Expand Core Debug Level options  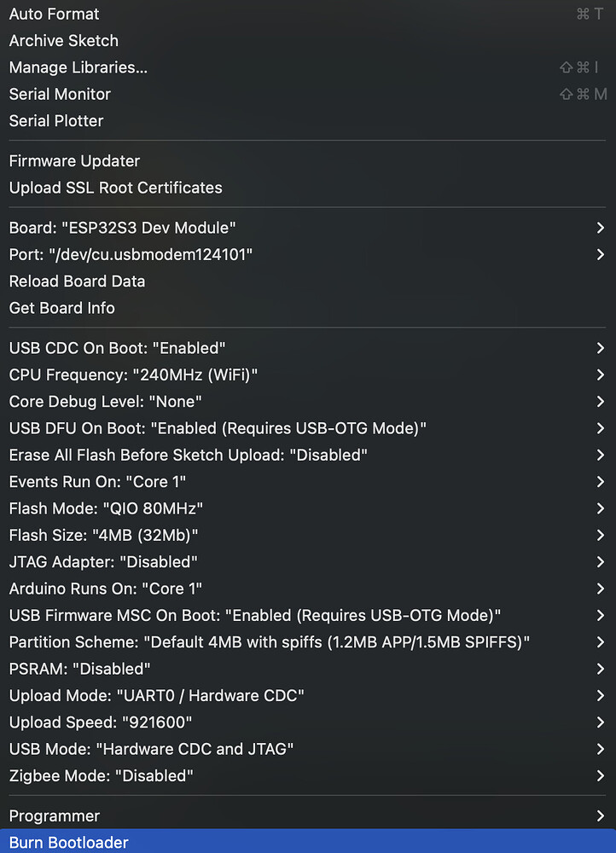click(x=105, y=401)
